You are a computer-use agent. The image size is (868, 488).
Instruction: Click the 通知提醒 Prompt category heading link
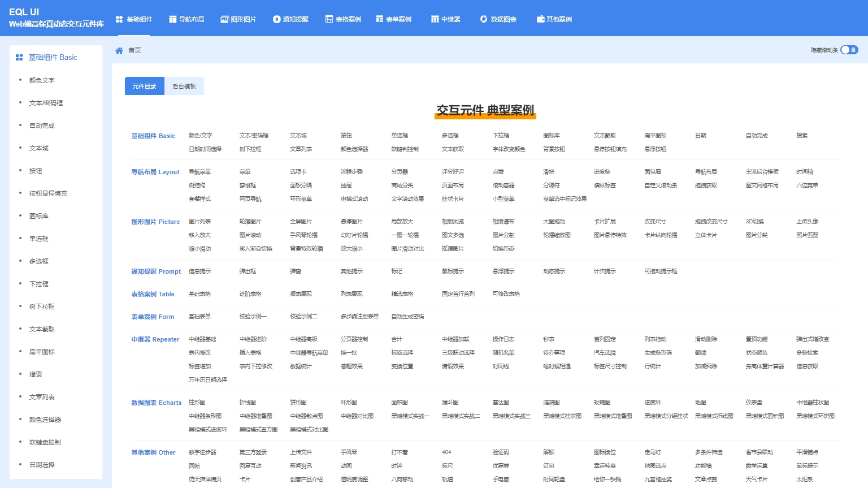point(156,271)
